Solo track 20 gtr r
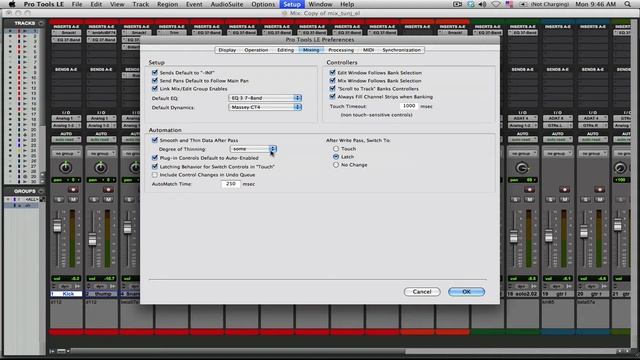 click(x=585, y=200)
